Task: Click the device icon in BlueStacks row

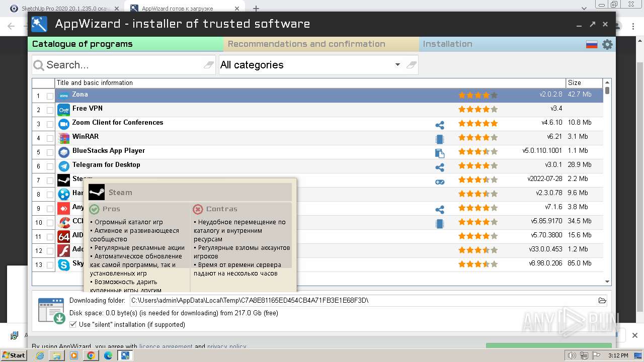Action: [x=440, y=153]
